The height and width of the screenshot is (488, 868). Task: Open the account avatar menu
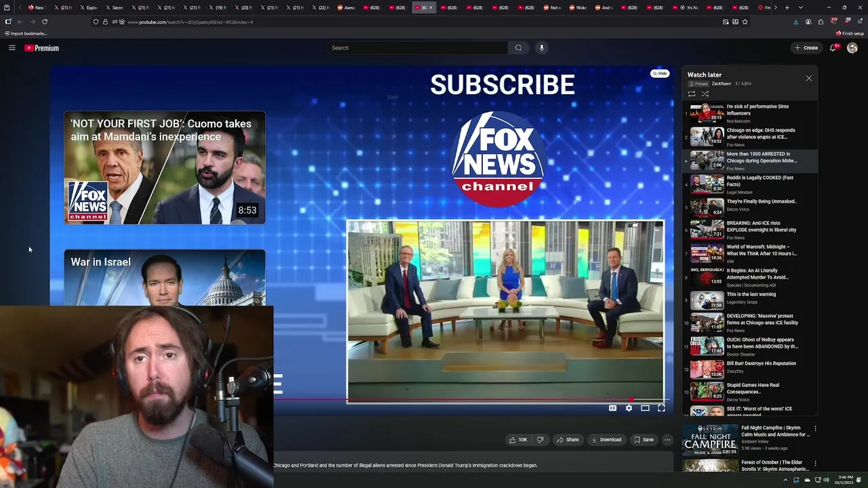852,47
